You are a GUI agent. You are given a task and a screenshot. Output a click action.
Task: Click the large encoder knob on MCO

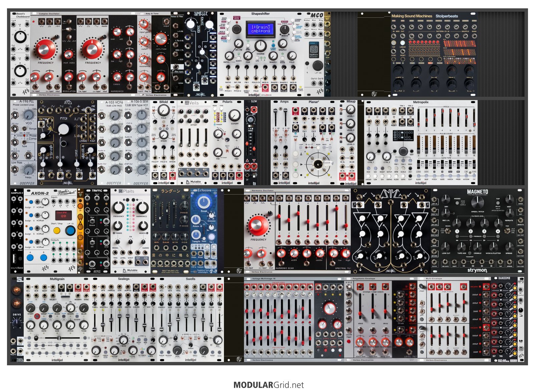point(317,65)
